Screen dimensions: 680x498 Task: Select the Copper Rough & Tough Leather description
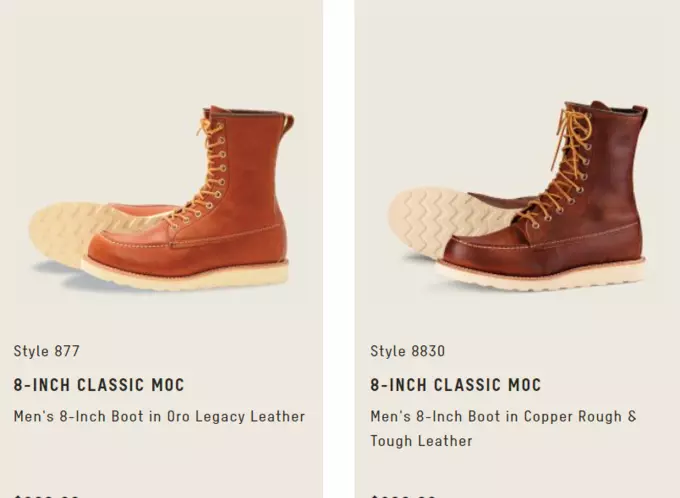point(503,429)
